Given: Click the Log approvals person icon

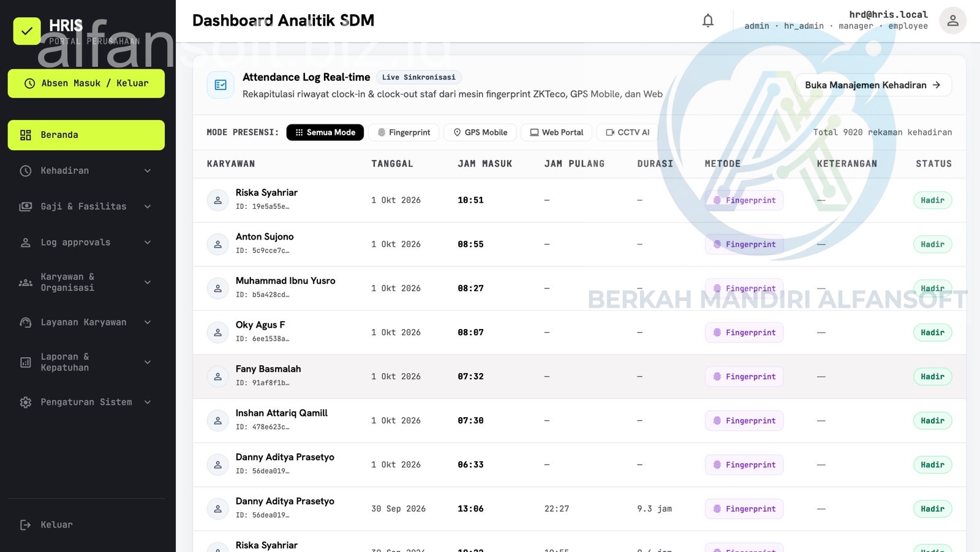Looking at the screenshot, I should [26, 243].
